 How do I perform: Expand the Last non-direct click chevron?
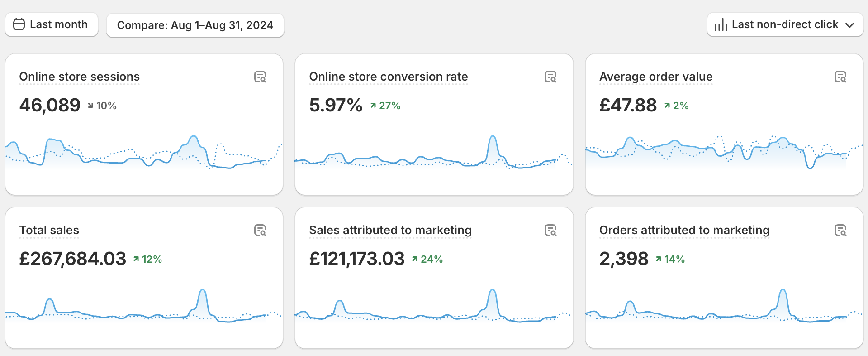click(x=849, y=25)
